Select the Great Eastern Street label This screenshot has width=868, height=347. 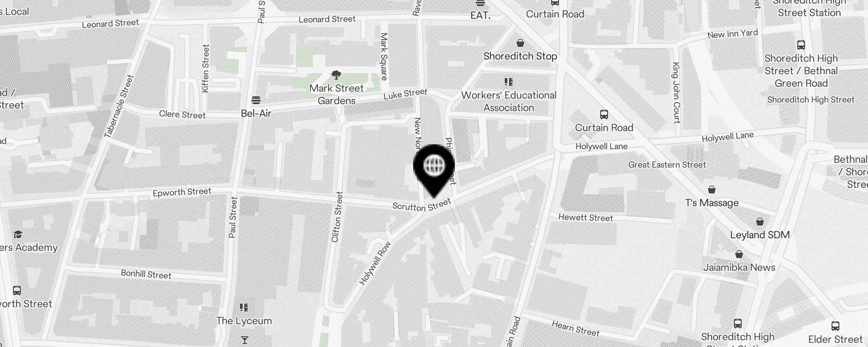click(667, 165)
